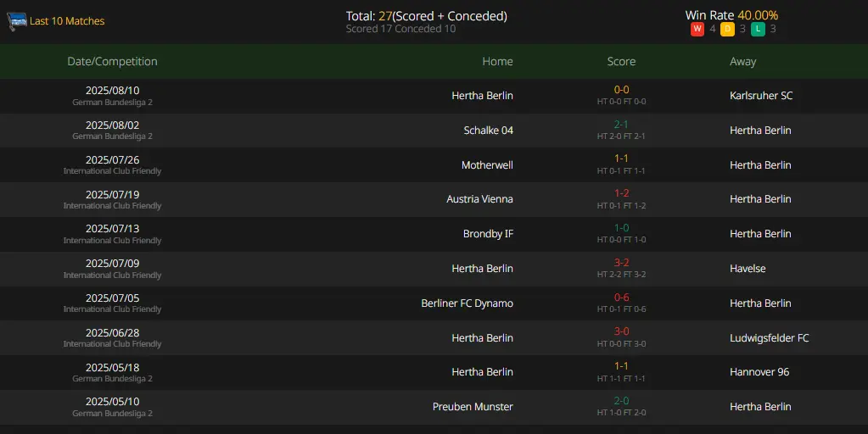This screenshot has height=434, width=868.
Task: Open the Schalke 04 team link
Action: (488, 131)
